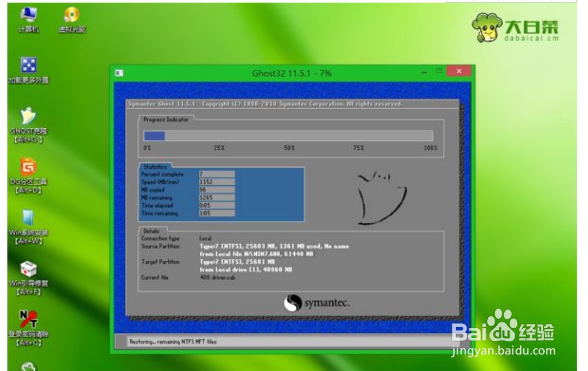Open Win引导修复 [Alt+F] boot repair icon

pos(29,277)
